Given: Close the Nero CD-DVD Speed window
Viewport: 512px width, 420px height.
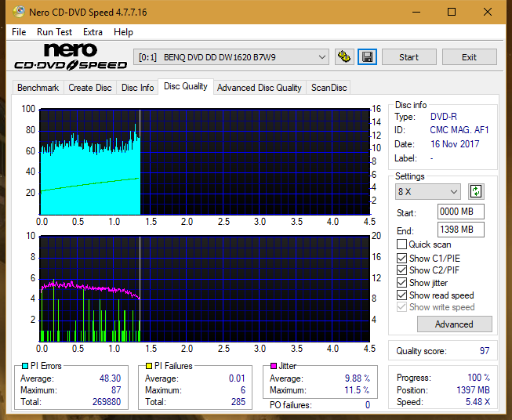Looking at the screenshot, I should (x=488, y=12).
